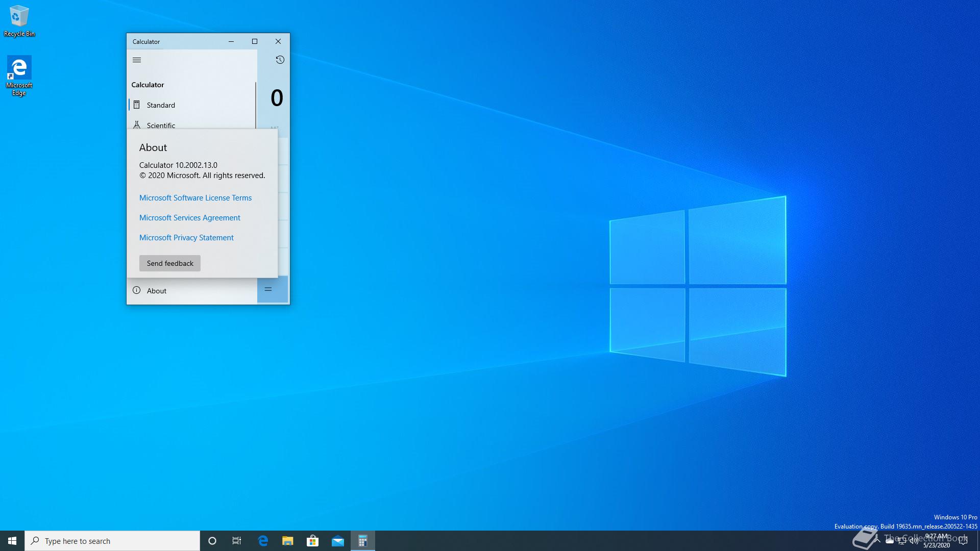This screenshot has height=551, width=980.
Task: Open the network status tray icon
Action: 902,541
